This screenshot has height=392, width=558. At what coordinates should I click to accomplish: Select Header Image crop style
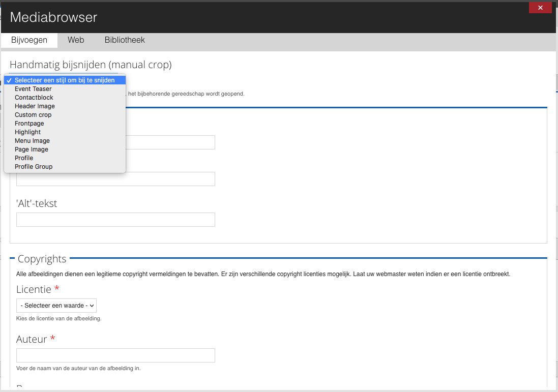35,106
